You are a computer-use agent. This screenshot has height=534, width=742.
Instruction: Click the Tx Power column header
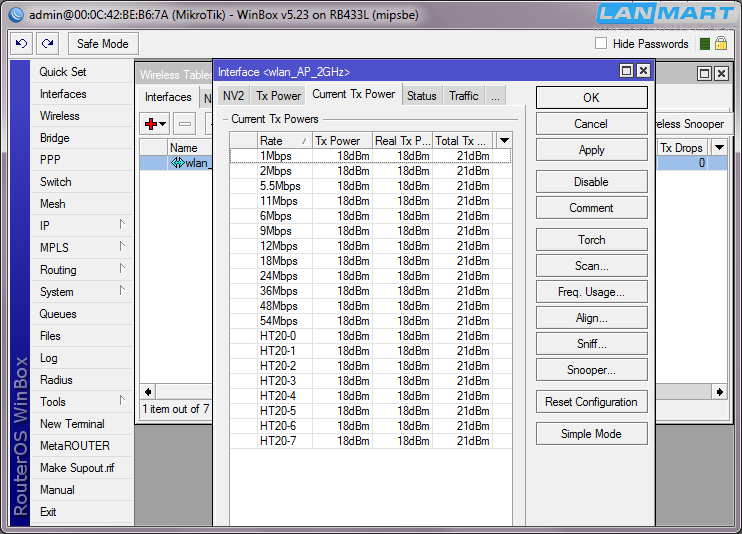click(343, 141)
